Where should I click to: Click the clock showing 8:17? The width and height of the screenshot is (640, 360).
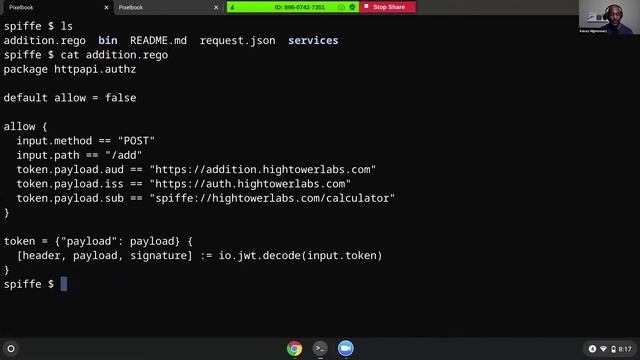tap(624, 349)
